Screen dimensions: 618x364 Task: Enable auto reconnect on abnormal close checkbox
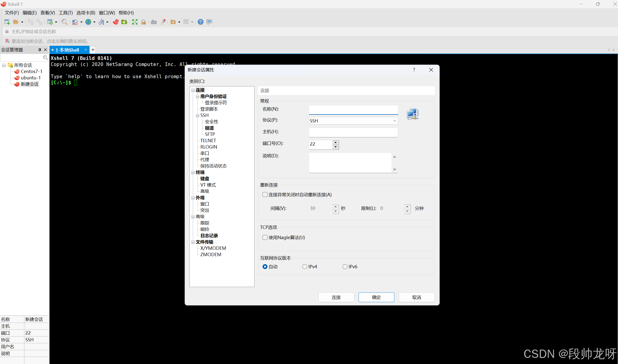[x=265, y=195]
